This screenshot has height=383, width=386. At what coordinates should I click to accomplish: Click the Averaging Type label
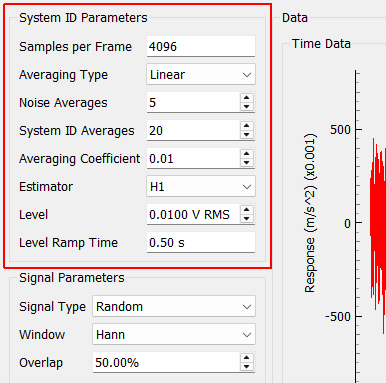[x=63, y=75]
